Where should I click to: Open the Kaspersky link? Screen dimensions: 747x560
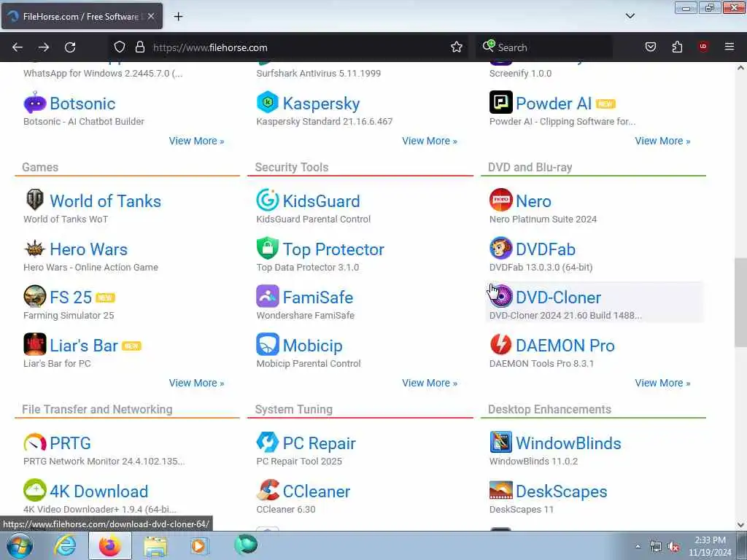tap(321, 104)
